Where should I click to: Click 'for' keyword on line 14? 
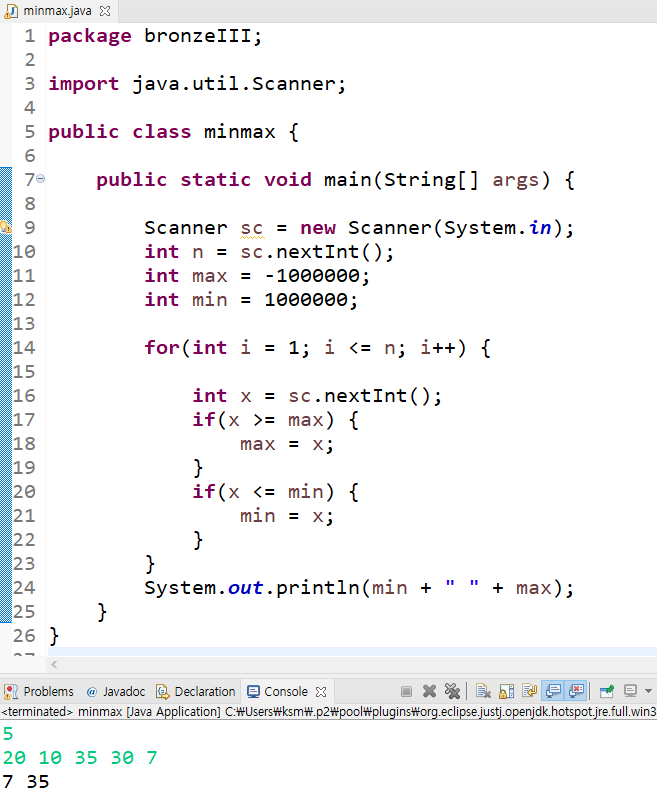pos(162,348)
